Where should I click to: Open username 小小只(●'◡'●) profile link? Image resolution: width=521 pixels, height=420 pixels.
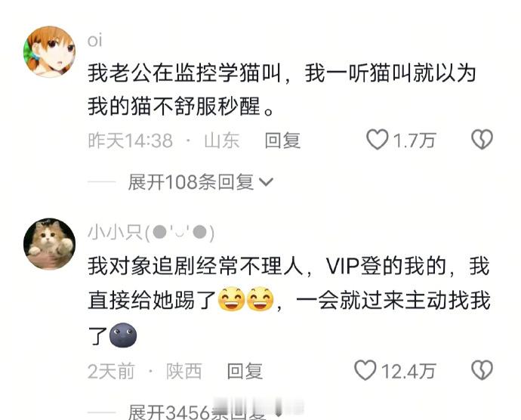click(151, 233)
